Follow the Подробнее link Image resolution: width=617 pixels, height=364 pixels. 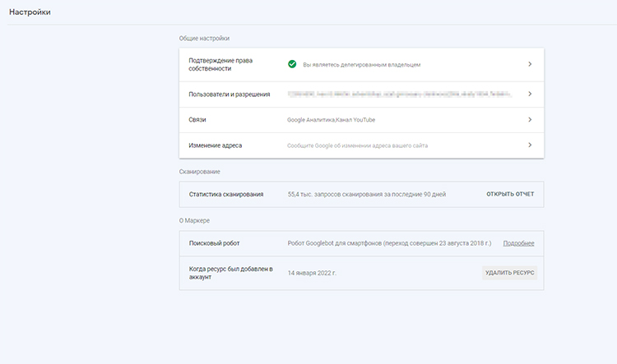point(518,243)
